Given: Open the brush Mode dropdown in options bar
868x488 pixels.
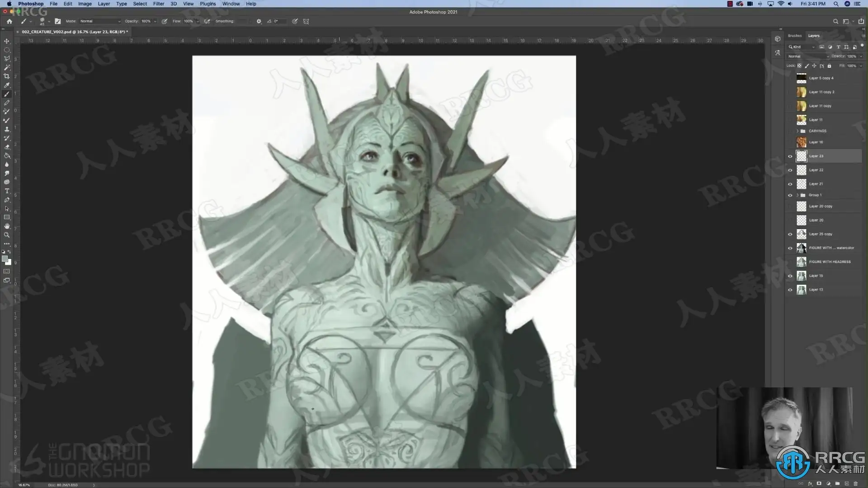Looking at the screenshot, I should click(x=100, y=21).
